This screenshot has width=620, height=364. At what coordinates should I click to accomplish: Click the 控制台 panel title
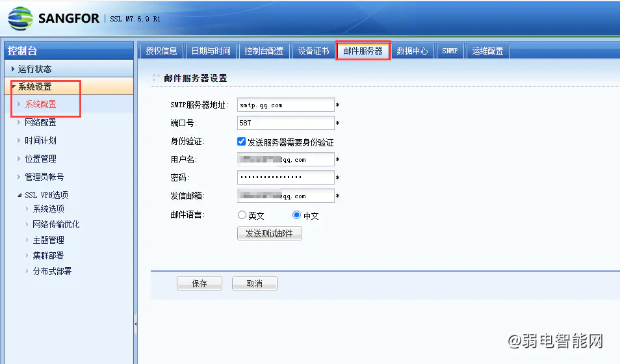pyautogui.click(x=22, y=51)
